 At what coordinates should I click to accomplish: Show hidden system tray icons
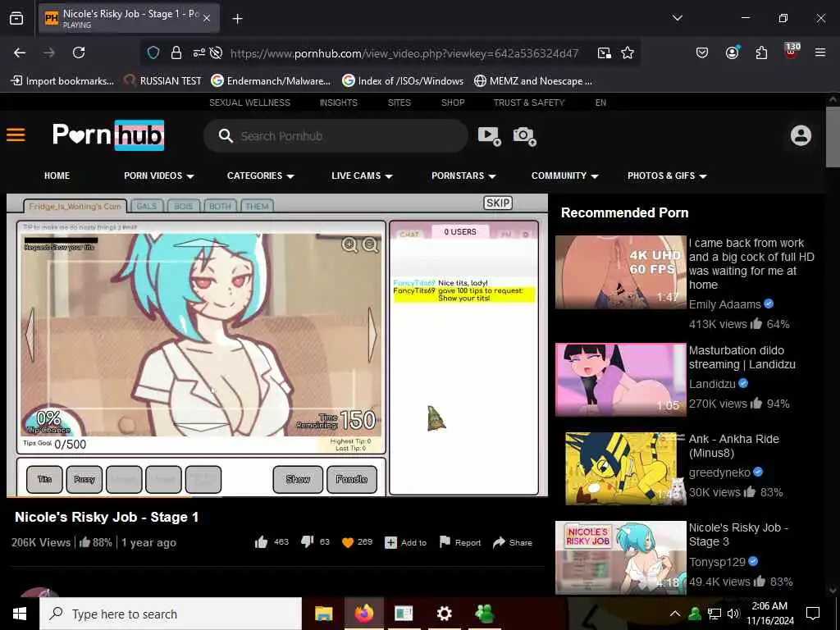[x=675, y=614]
